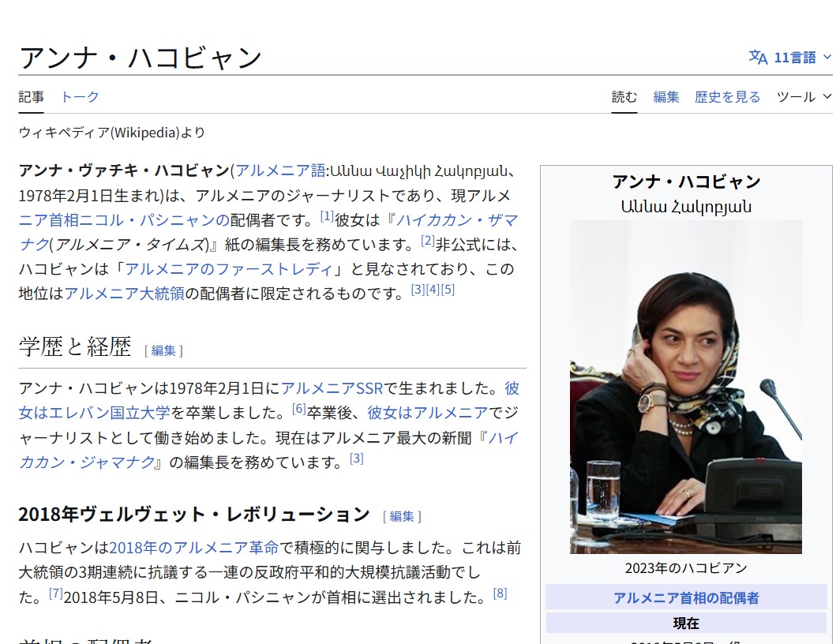Click citation reference [2]

pos(428,240)
